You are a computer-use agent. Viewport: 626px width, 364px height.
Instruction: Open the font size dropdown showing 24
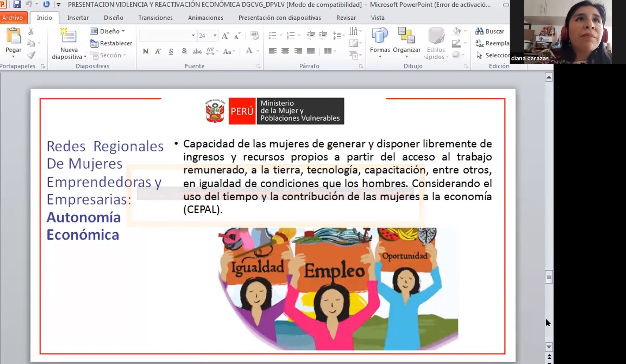tap(215, 35)
